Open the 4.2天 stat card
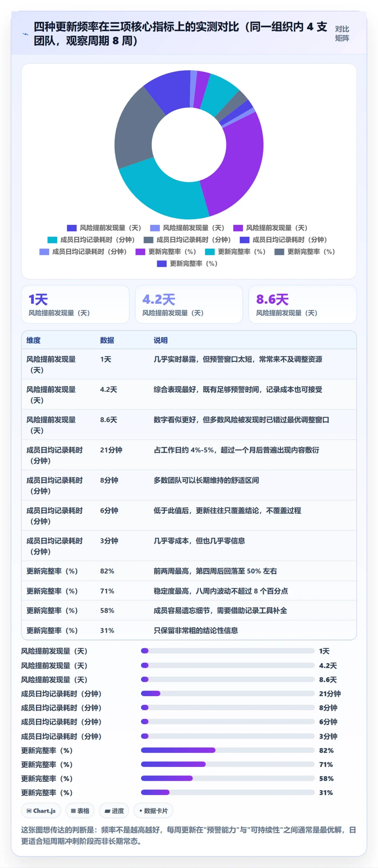 (189, 304)
